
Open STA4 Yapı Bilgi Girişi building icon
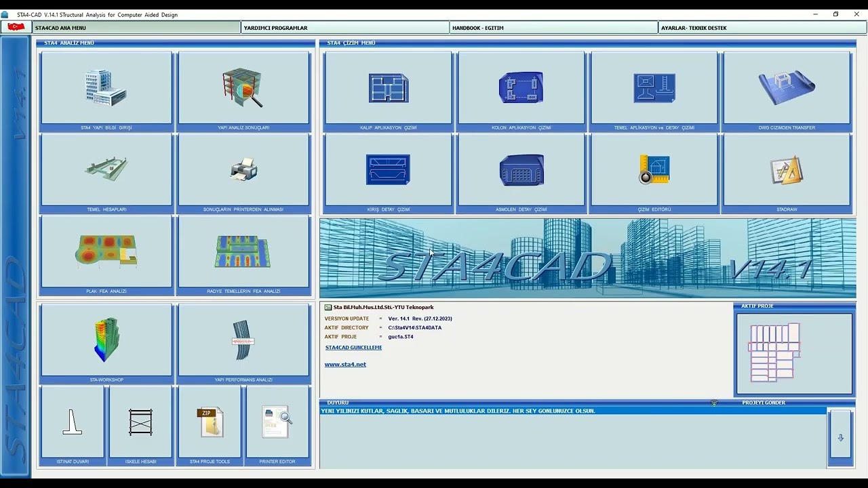click(106, 88)
